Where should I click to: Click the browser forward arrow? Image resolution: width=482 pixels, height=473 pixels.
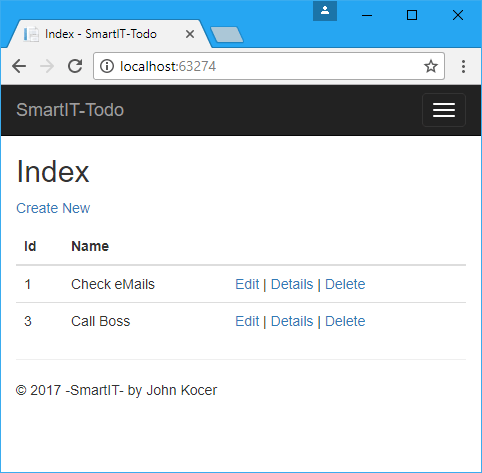point(47,66)
